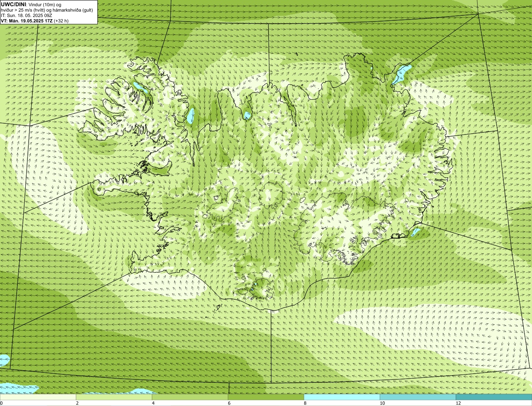Click the scale label '0'
532x406 pixels.
(1, 403)
